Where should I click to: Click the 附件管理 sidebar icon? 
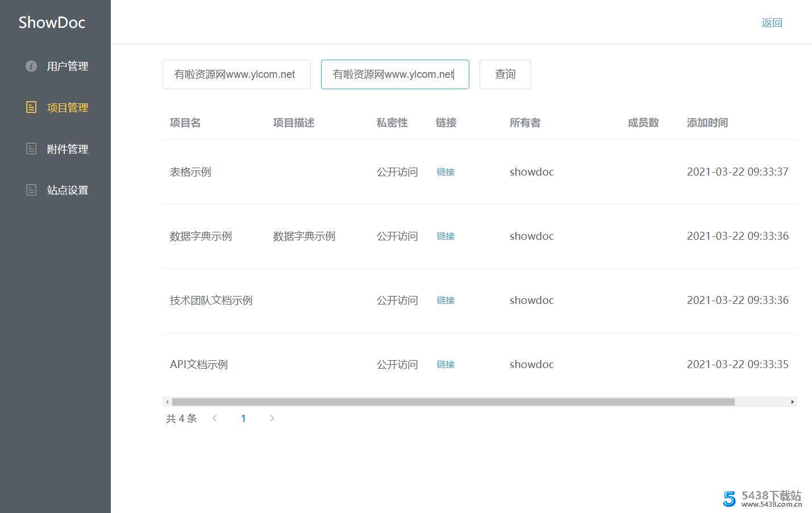point(31,149)
